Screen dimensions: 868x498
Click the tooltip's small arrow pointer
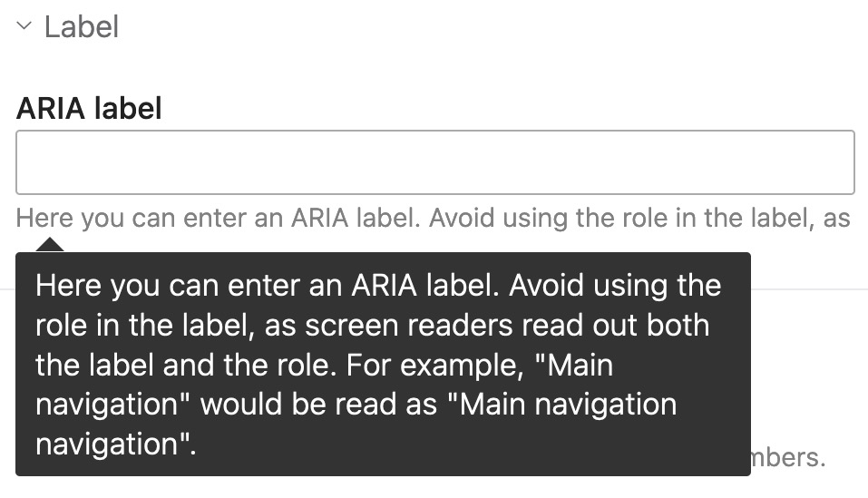pyautogui.click(x=50, y=243)
